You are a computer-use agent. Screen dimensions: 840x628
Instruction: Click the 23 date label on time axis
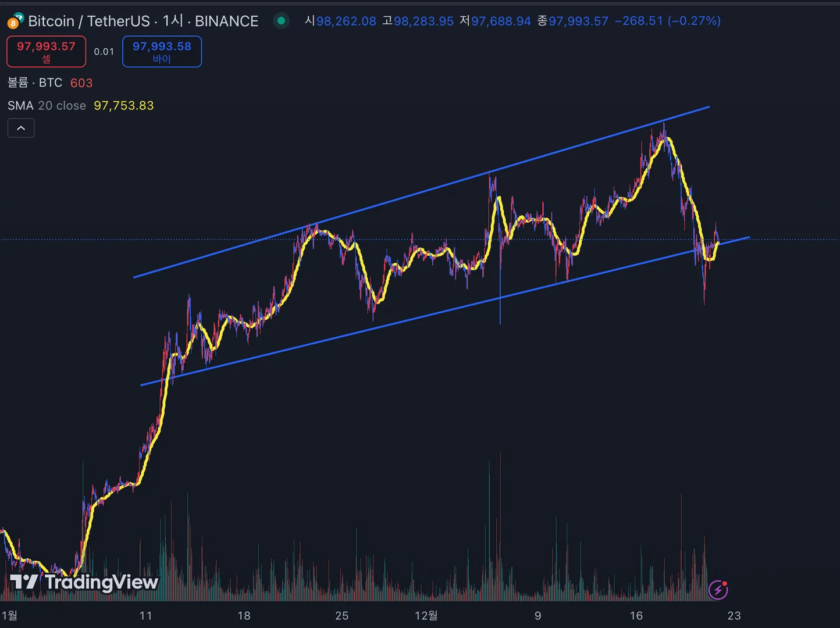click(734, 616)
